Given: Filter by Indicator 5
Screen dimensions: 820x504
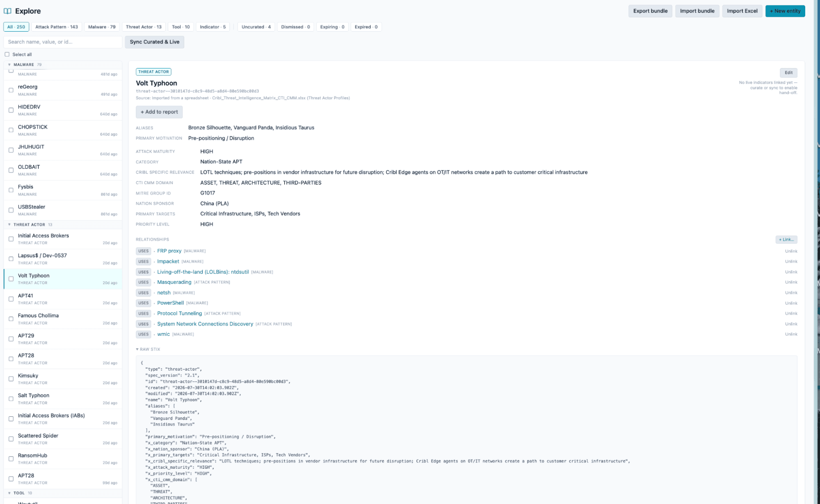Looking at the screenshot, I should coord(213,27).
